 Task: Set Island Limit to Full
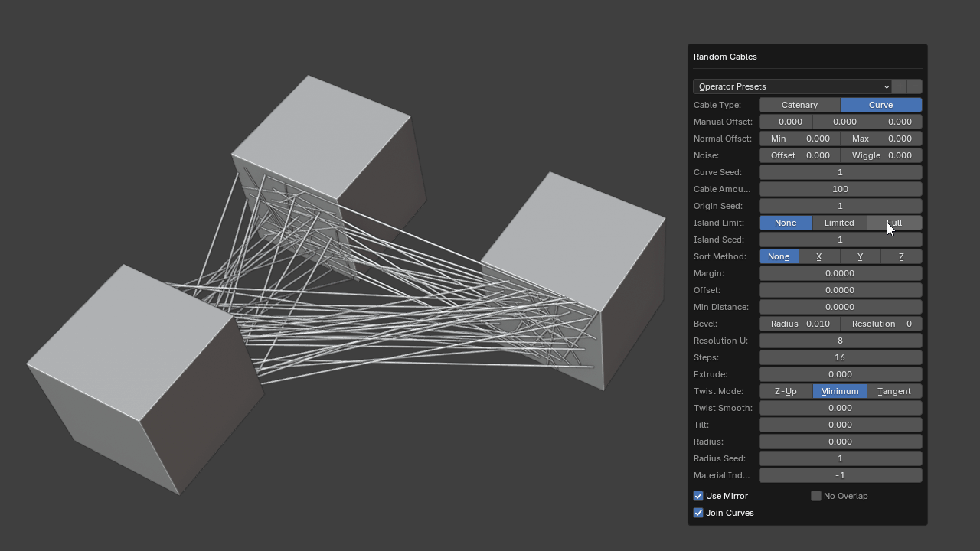coord(894,223)
